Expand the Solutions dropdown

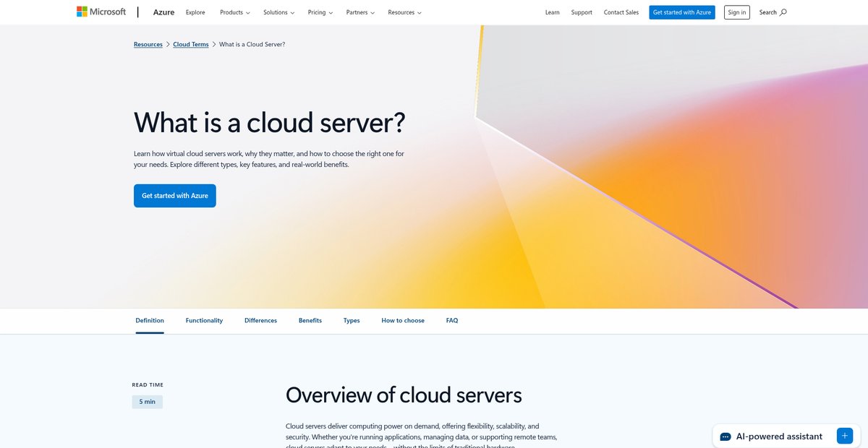tap(279, 12)
